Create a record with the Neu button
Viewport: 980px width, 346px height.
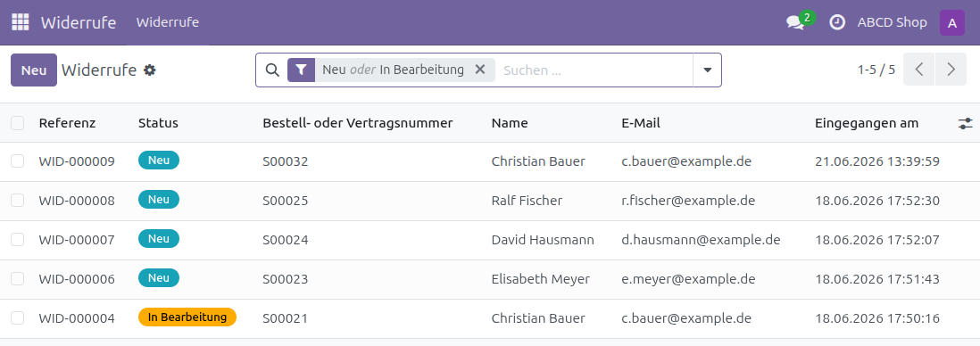[x=34, y=70]
